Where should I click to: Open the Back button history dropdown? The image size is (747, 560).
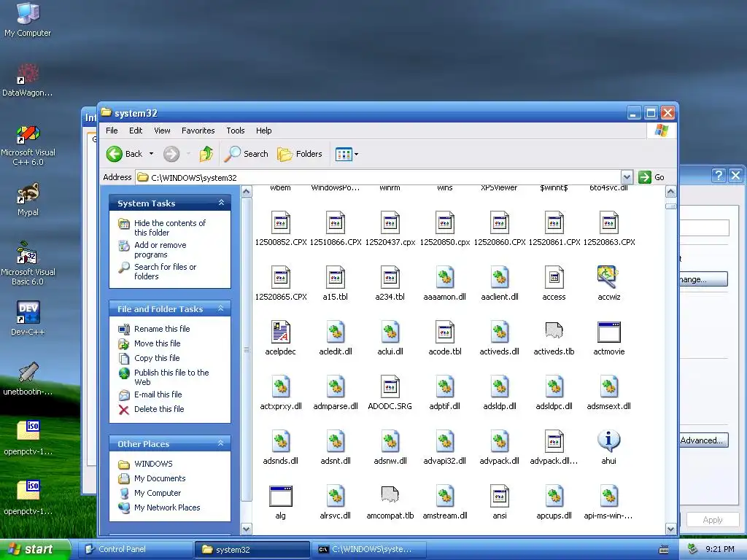click(152, 154)
